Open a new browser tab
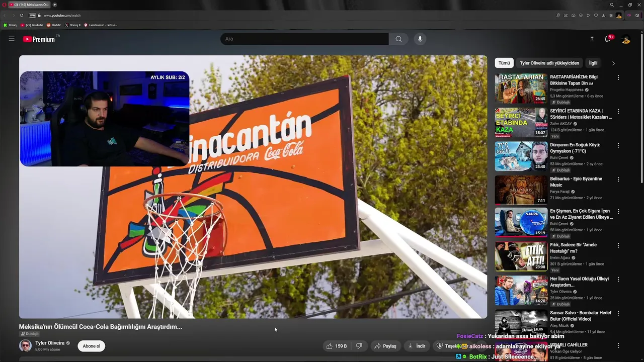Viewport: 644px width, 362px height. pyautogui.click(x=55, y=5)
